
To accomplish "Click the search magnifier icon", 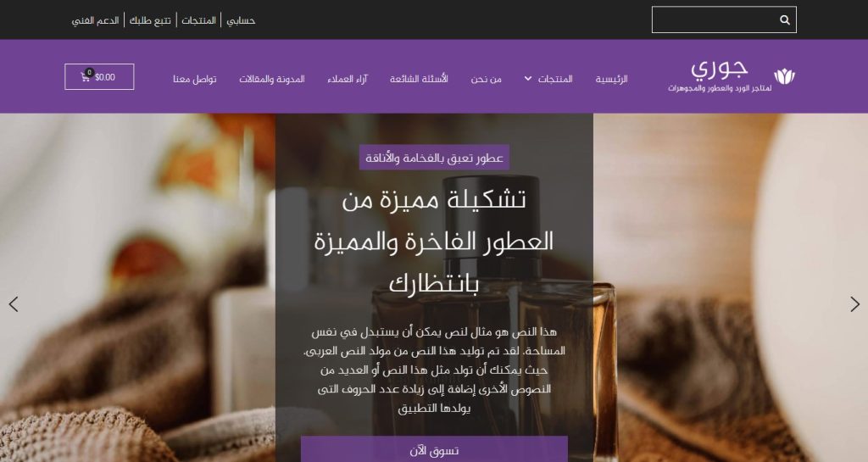I will [784, 19].
